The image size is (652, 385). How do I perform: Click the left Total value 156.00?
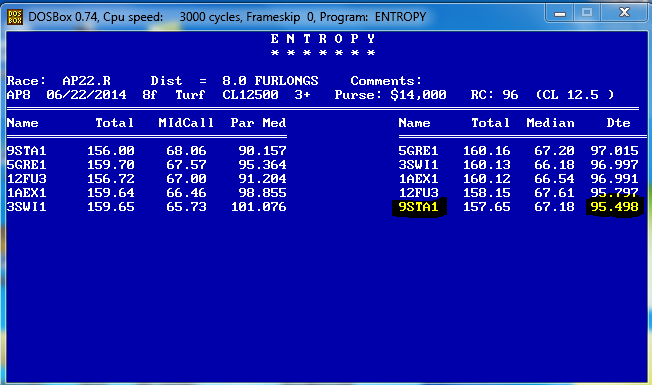click(111, 151)
